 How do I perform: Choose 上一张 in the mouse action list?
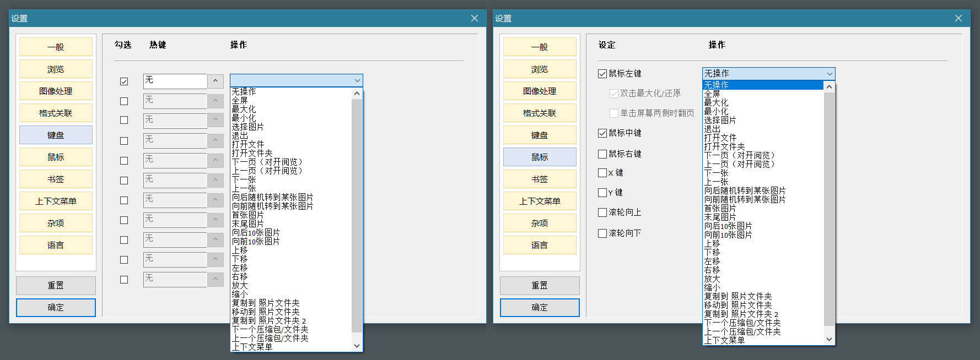point(763,182)
